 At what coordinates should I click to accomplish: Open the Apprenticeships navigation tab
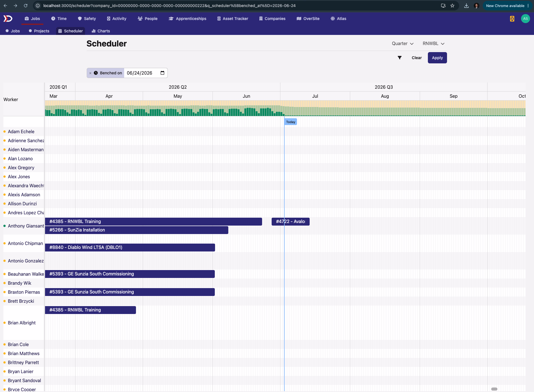click(187, 19)
